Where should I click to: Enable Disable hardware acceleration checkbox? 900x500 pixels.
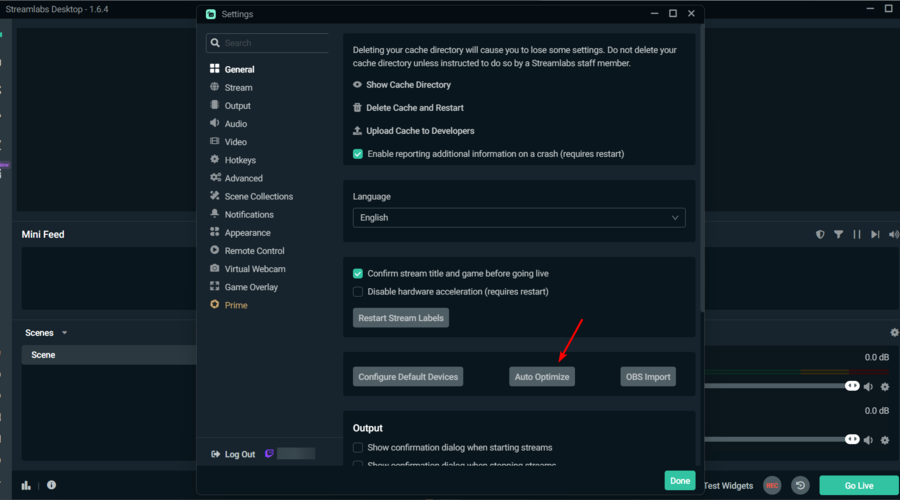pyautogui.click(x=358, y=292)
